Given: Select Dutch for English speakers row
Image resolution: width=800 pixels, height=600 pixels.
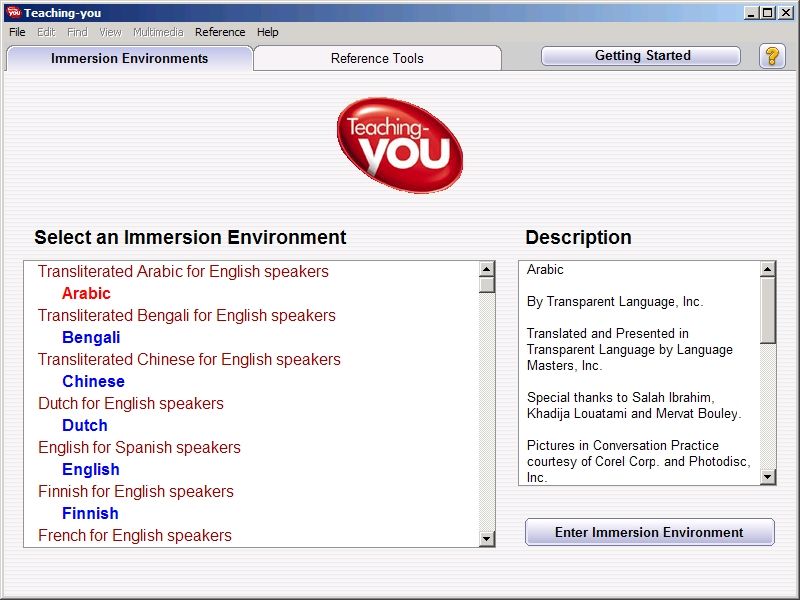Looking at the screenshot, I should click(131, 403).
